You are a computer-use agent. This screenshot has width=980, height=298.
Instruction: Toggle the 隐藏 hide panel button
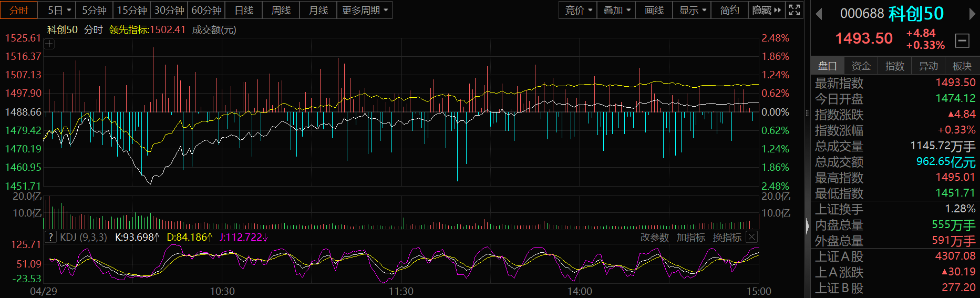click(x=767, y=10)
